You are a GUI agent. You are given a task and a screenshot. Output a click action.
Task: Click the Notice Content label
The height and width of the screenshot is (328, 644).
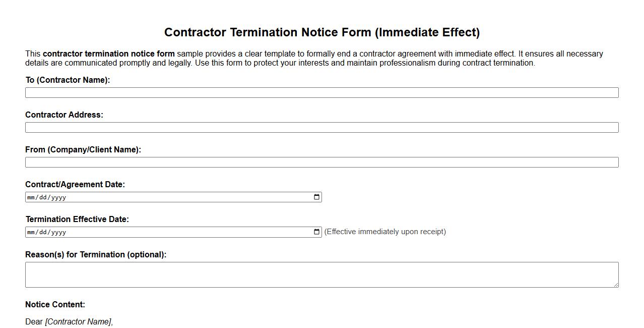(x=55, y=304)
